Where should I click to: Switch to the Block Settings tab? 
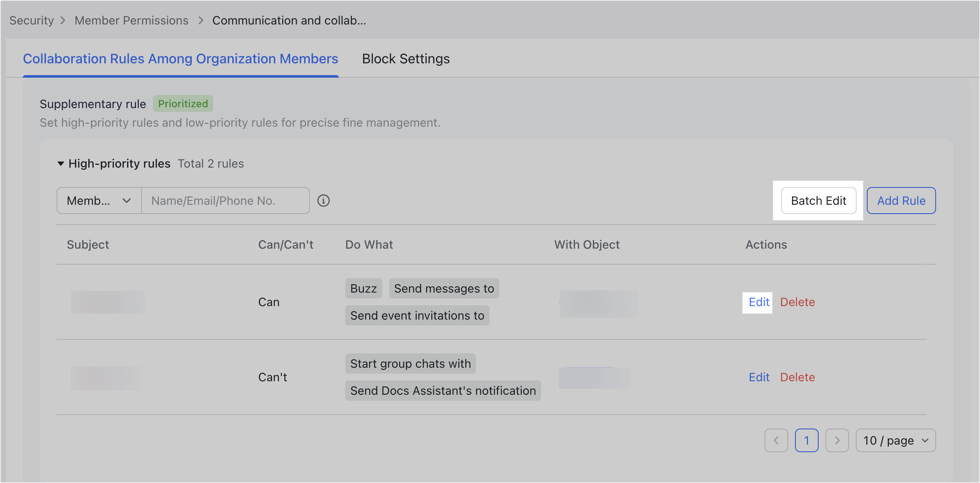coord(406,59)
